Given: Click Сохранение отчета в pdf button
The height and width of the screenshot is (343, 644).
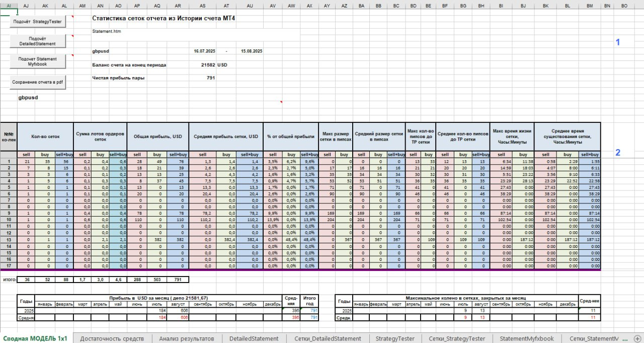Looking at the screenshot, I should (x=38, y=82).
